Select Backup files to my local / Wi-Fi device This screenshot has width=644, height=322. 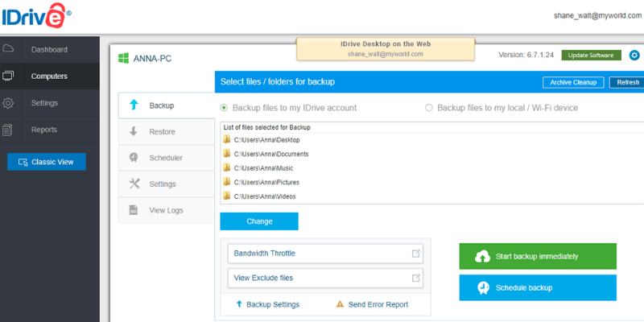click(x=429, y=108)
